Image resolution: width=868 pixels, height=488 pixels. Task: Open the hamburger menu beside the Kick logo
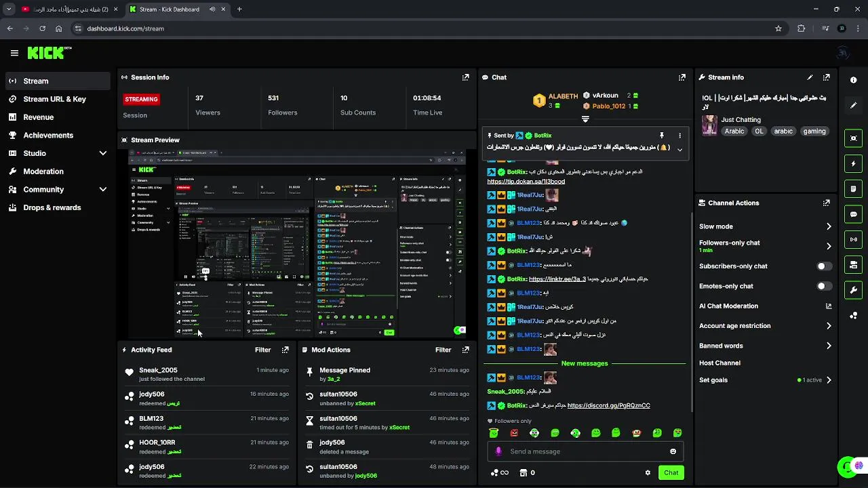[x=14, y=53]
